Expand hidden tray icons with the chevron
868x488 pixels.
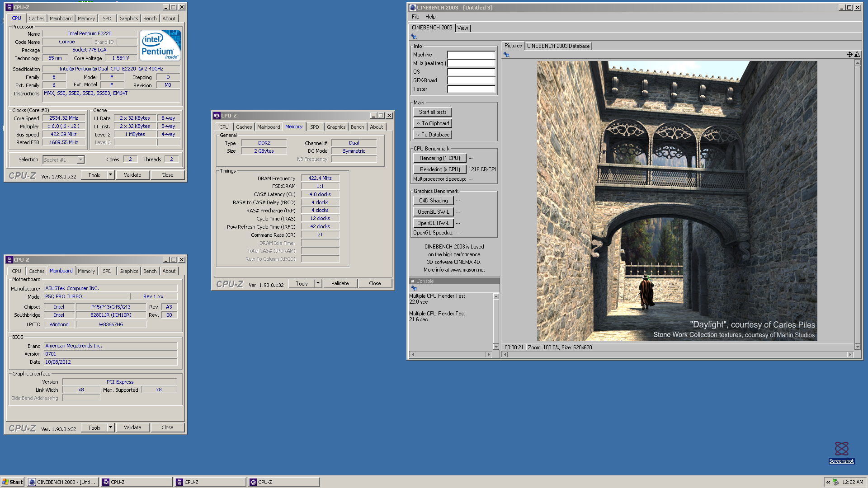(x=828, y=482)
